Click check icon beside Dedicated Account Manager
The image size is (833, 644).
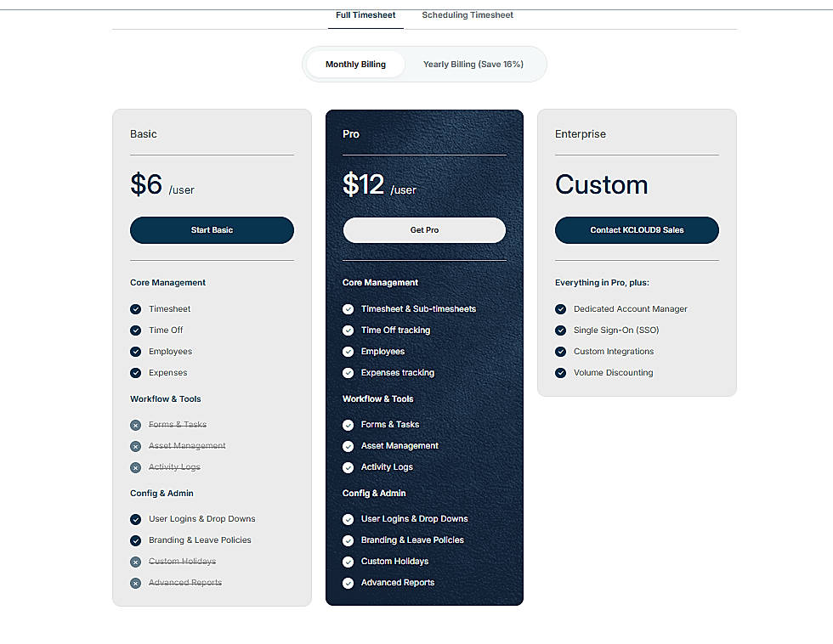(560, 309)
